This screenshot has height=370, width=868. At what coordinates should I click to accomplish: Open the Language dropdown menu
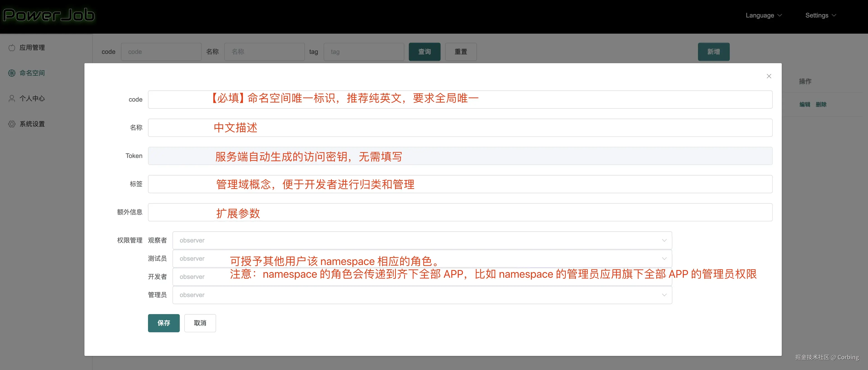(763, 15)
